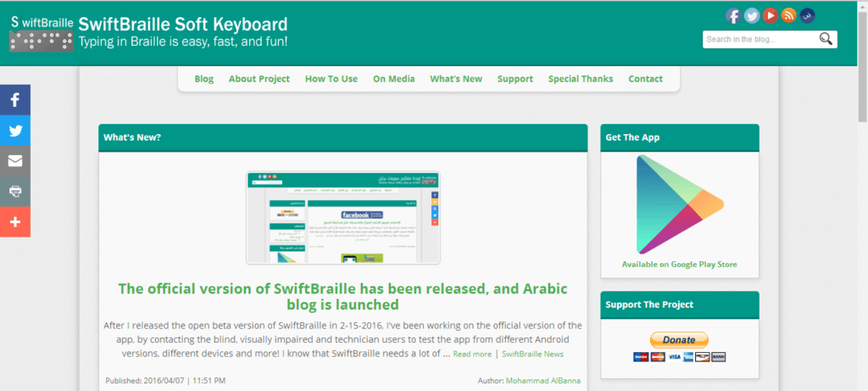868x391 pixels.
Task: Share by email in the side share bar
Action: pyautogui.click(x=15, y=161)
